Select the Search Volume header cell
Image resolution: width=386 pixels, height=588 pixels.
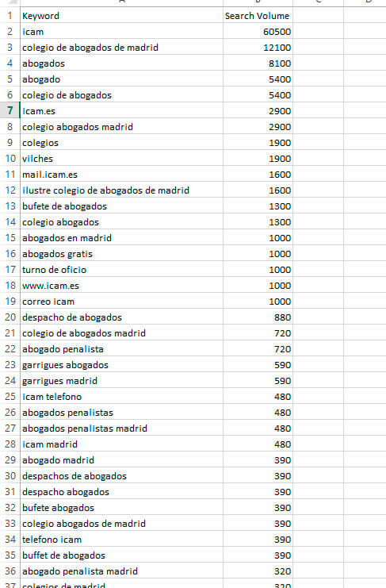click(x=258, y=16)
